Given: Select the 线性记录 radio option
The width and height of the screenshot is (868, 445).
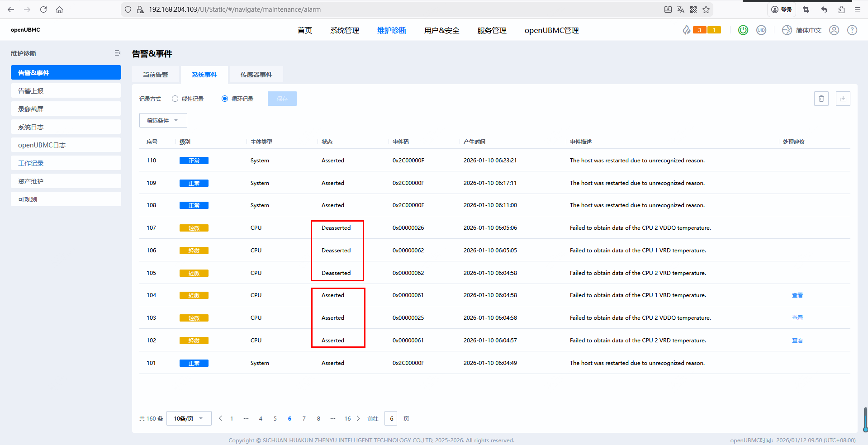Looking at the screenshot, I should (x=175, y=99).
